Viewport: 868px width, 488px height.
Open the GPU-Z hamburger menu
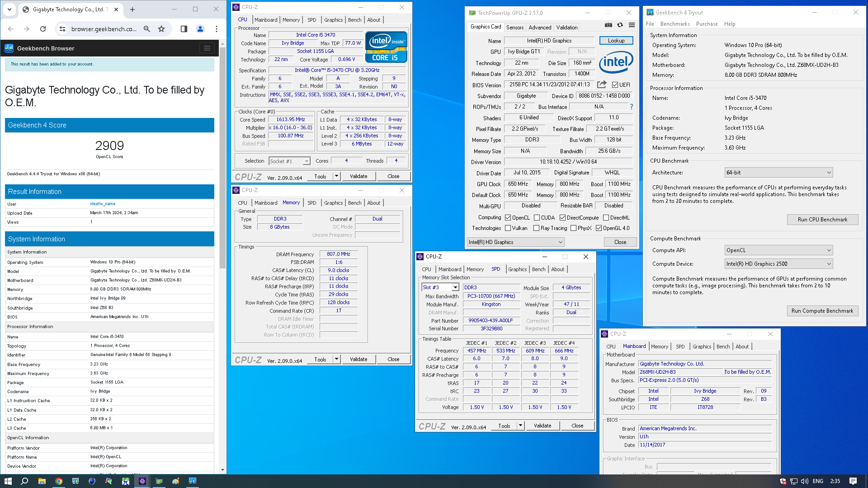(632, 25)
